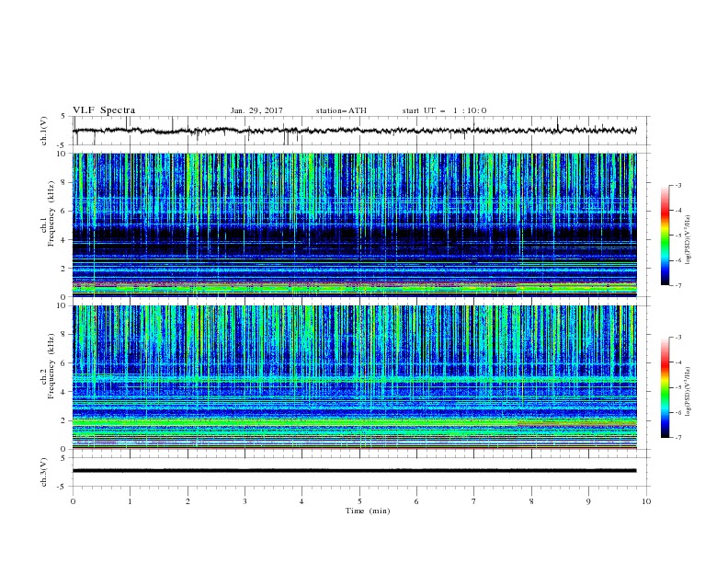Click the "8" kHz tick on ch.1 frequency axis
The width and height of the screenshot is (728, 563).
[x=64, y=182]
